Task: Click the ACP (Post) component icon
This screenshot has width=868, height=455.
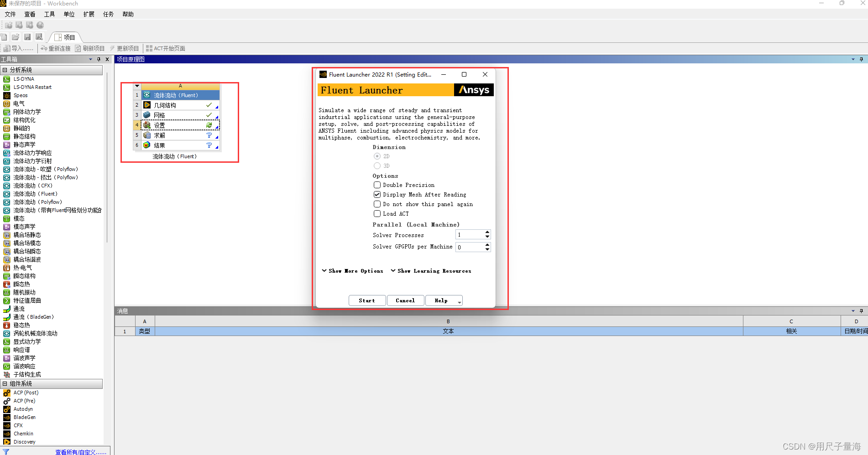Action: (6, 393)
